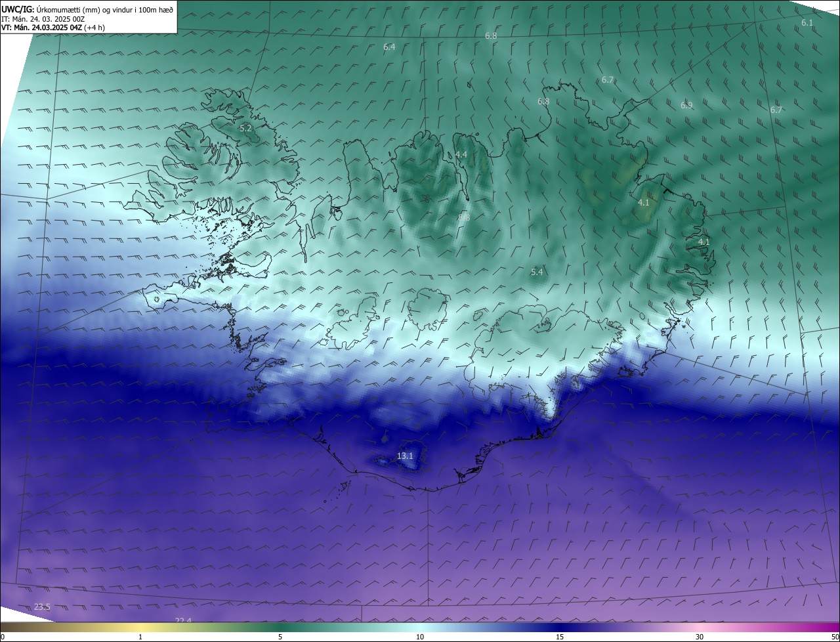Click the 5.4 value on the map
The height and width of the screenshot is (642, 840).
pyautogui.click(x=537, y=272)
